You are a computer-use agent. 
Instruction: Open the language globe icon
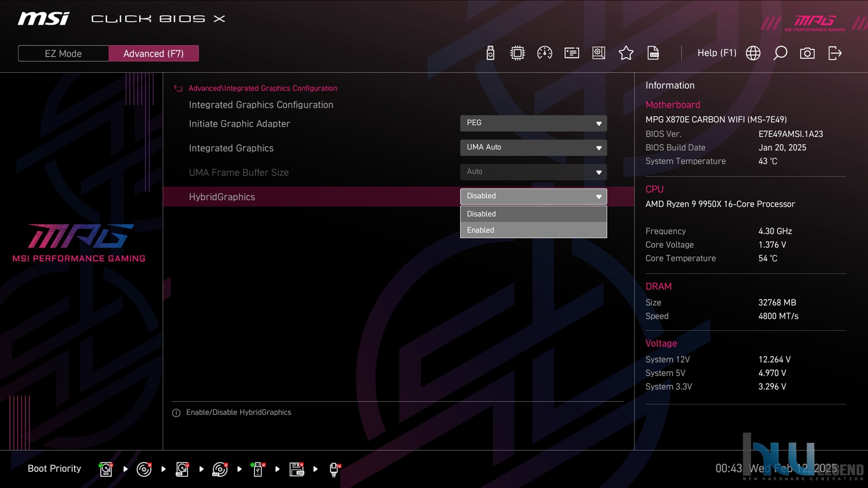tap(753, 53)
